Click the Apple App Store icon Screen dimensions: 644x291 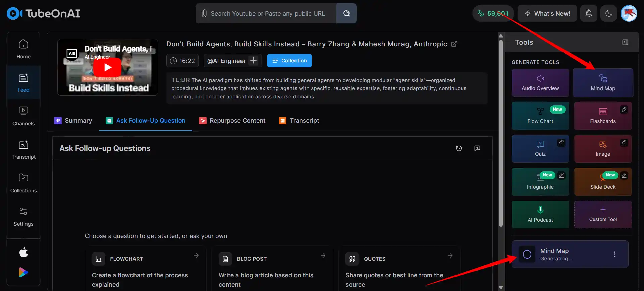pos(23,252)
